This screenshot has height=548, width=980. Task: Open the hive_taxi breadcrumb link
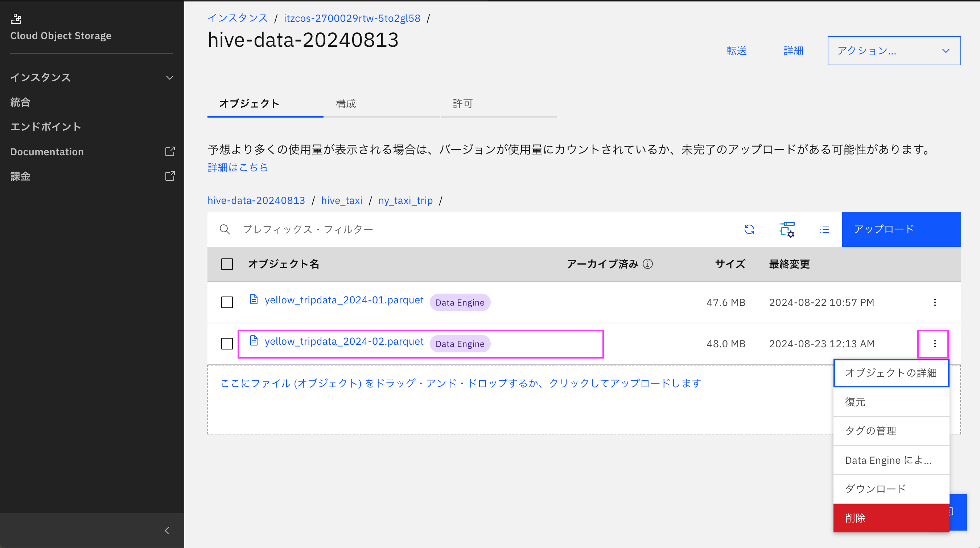pyautogui.click(x=341, y=200)
